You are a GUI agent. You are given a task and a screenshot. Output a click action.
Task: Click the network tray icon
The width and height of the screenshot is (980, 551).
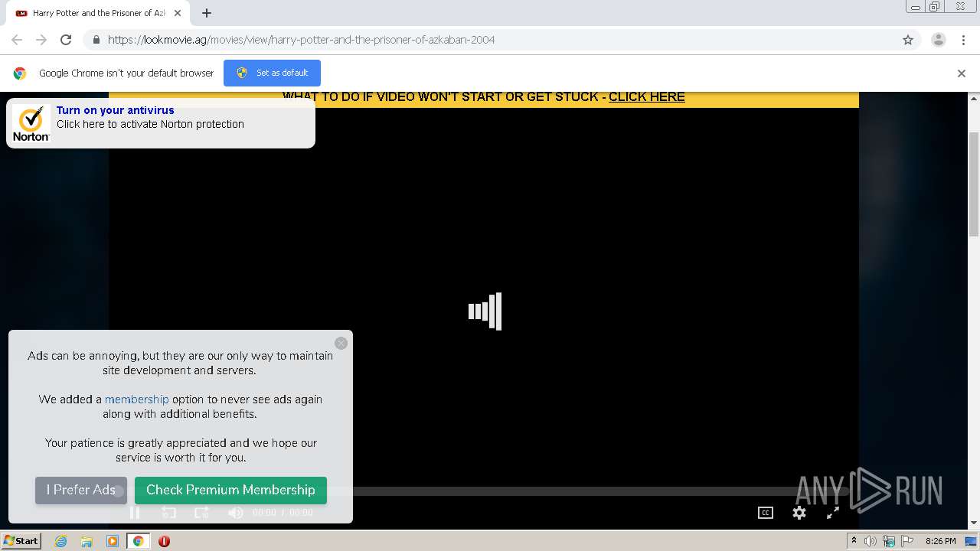tap(889, 541)
